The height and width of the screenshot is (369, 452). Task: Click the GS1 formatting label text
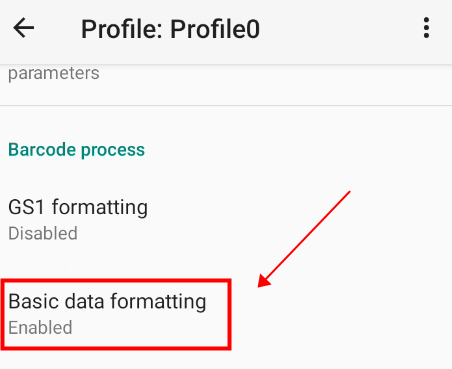pyautogui.click(x=78, y=207)
